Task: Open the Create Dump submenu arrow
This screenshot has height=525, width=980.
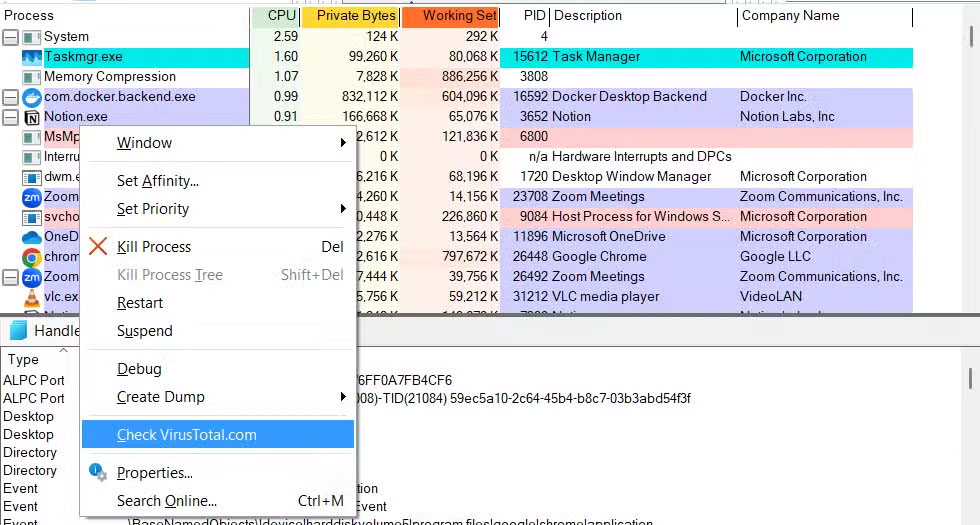Action: (x=343, y=397)
